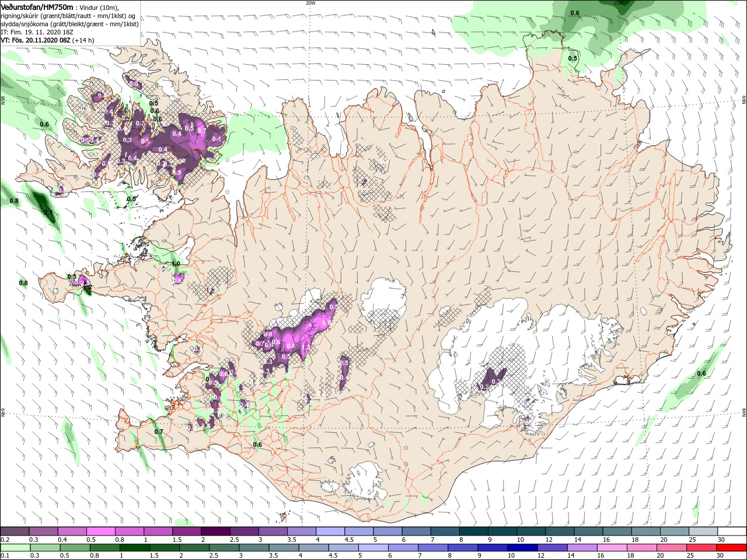The height and width of the screenshot is (560, 747).
Task: Click the '0.1' label in the rain legend row
Action: (x=5, y=556)
